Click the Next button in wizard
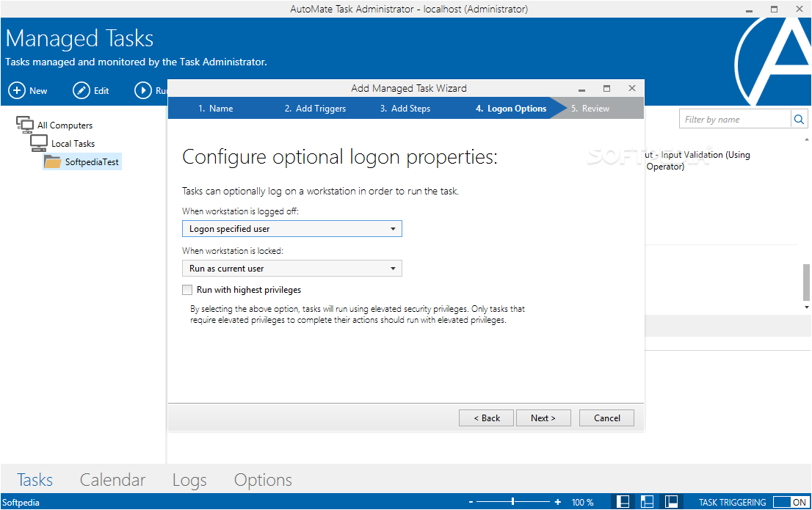This screenshot has height=510, width=812. (x=543, y=418)
